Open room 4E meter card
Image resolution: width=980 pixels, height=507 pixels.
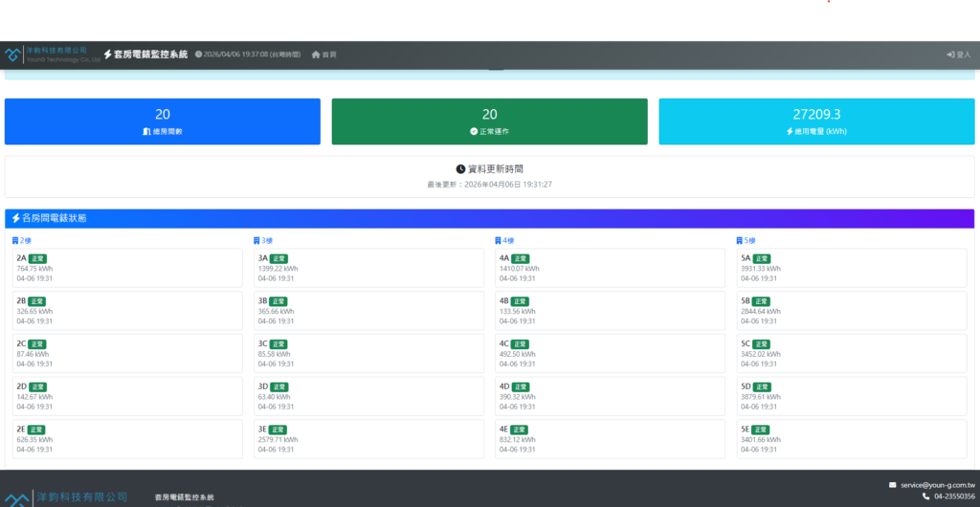pos(610,439)
